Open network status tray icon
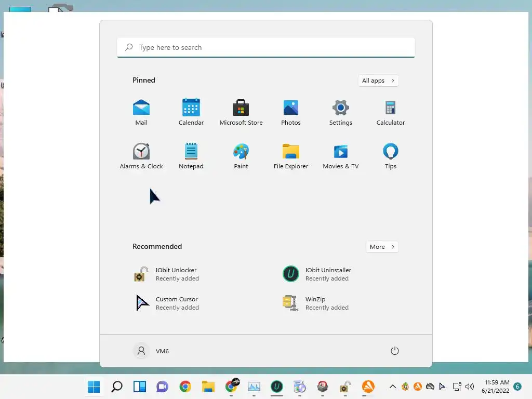 [457, 387]
